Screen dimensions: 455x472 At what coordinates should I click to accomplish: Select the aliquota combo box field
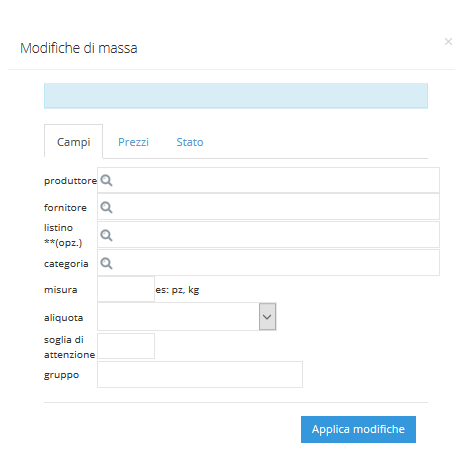point(187,317)
